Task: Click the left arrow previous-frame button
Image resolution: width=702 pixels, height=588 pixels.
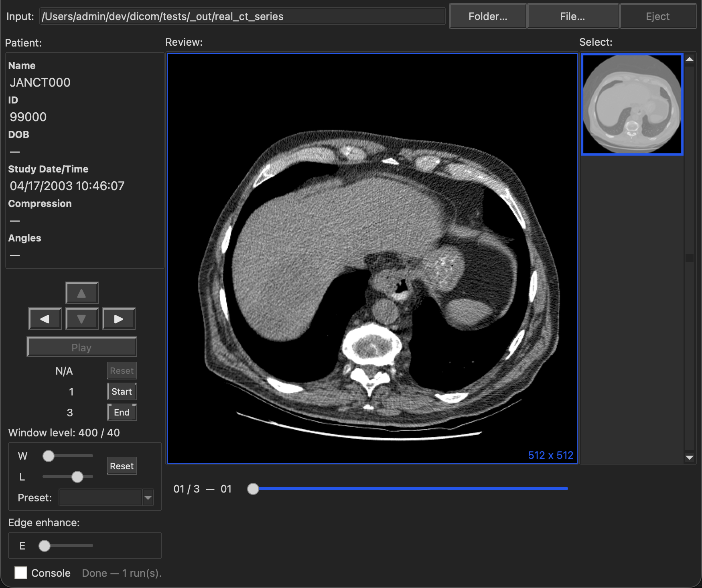Action: (45, 319)
